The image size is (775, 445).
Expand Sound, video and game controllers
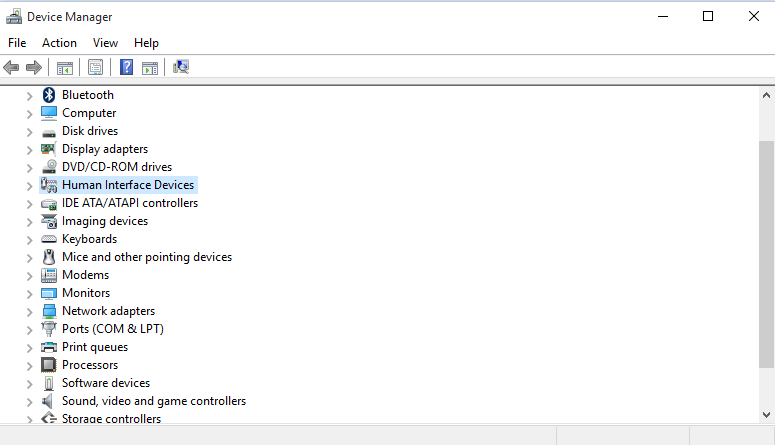pos(29,402)
